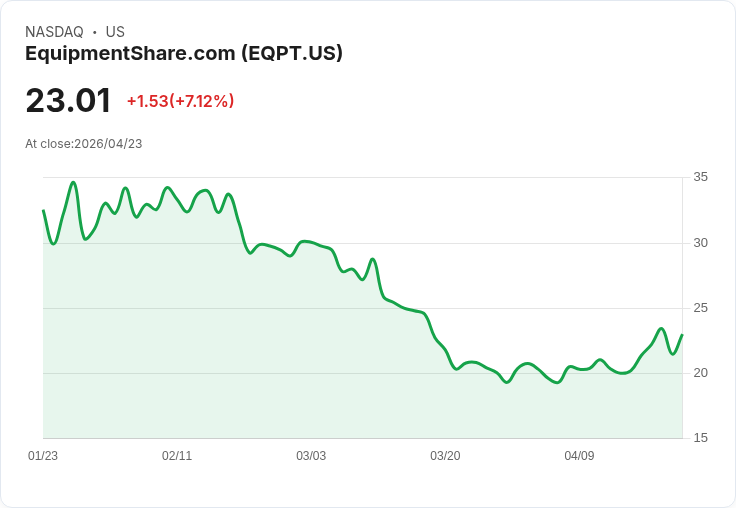Select the 03/20 date on the axis
Viewport: 736px width, 508px height.
click(445, 456)
